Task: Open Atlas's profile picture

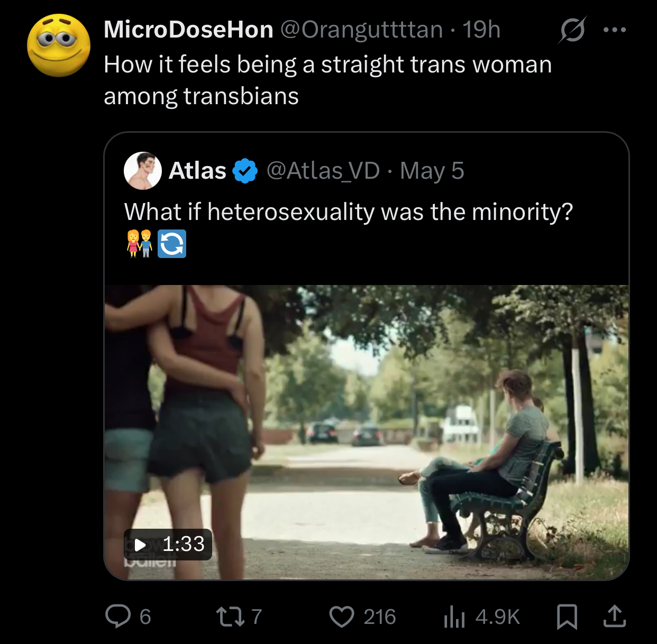Action: tap(143, 171)
